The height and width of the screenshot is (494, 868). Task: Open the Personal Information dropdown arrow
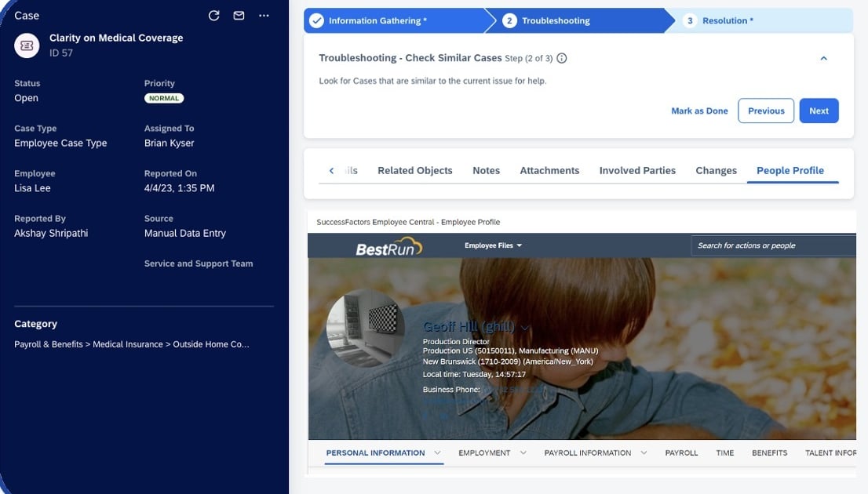click(x=438, y=452)
